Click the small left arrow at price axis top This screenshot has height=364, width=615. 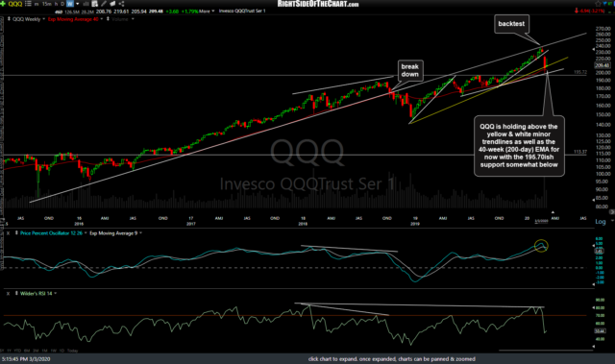pos(593,50)
